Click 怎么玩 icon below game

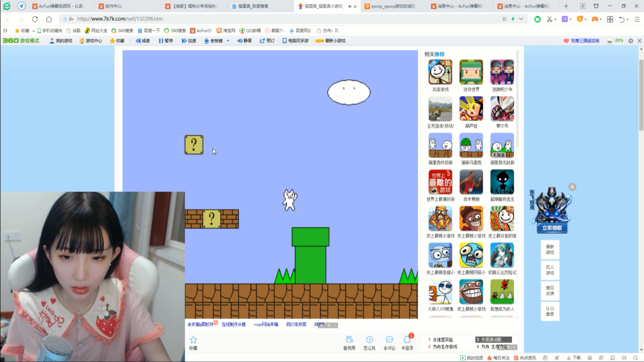pos(369,343)
